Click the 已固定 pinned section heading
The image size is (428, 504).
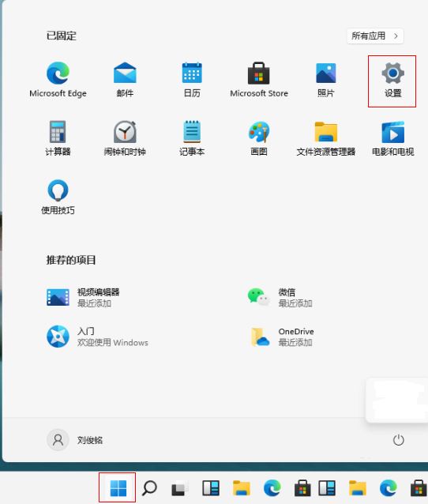coord(62,36)
